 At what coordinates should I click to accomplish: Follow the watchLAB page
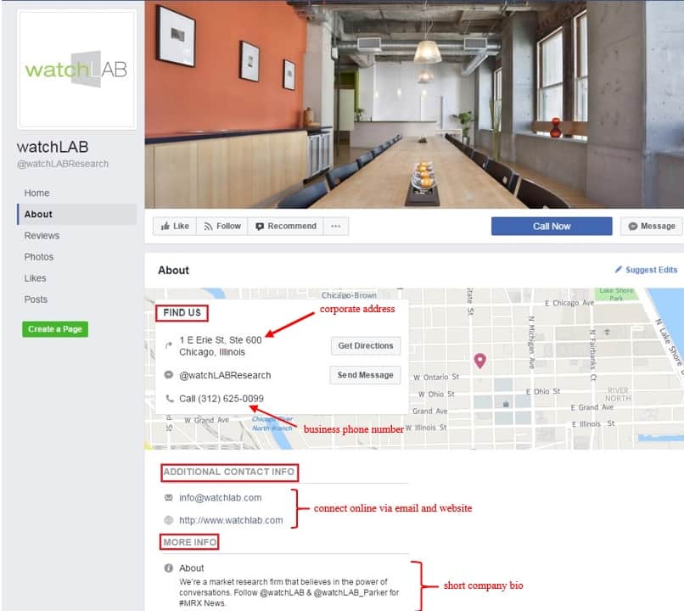[222, 226]
